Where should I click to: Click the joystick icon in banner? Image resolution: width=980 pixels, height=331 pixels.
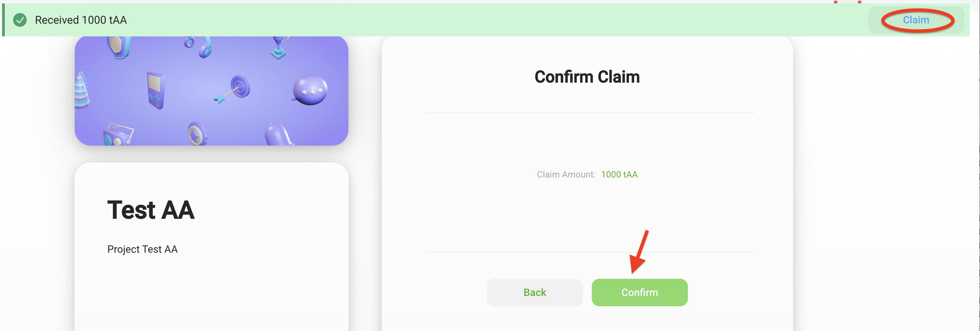point(279,48)
